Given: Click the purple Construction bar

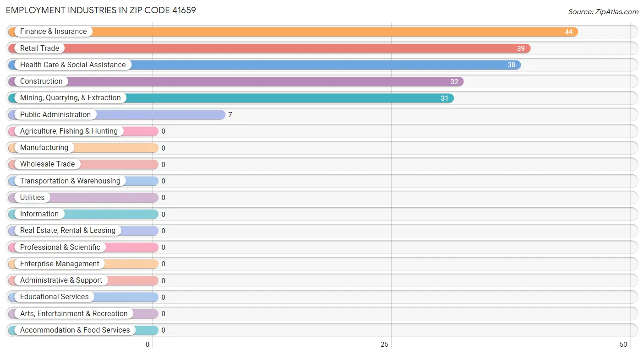Looking at the screenshot, I should [236, 81].
